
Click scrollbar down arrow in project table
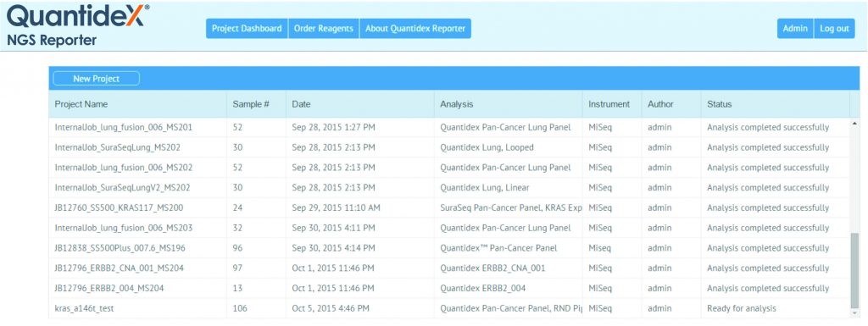point(854,313)
